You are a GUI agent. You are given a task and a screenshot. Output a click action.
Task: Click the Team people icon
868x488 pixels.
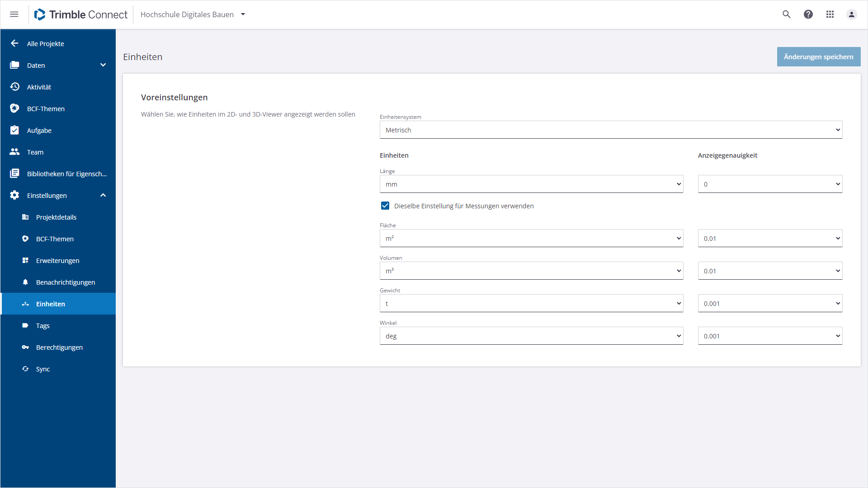(x=14, y=152)
